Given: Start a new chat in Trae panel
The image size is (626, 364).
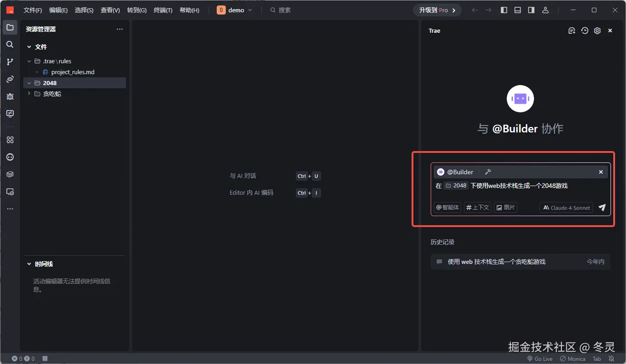Looking at the screenshot, I should tap(572, 30).
